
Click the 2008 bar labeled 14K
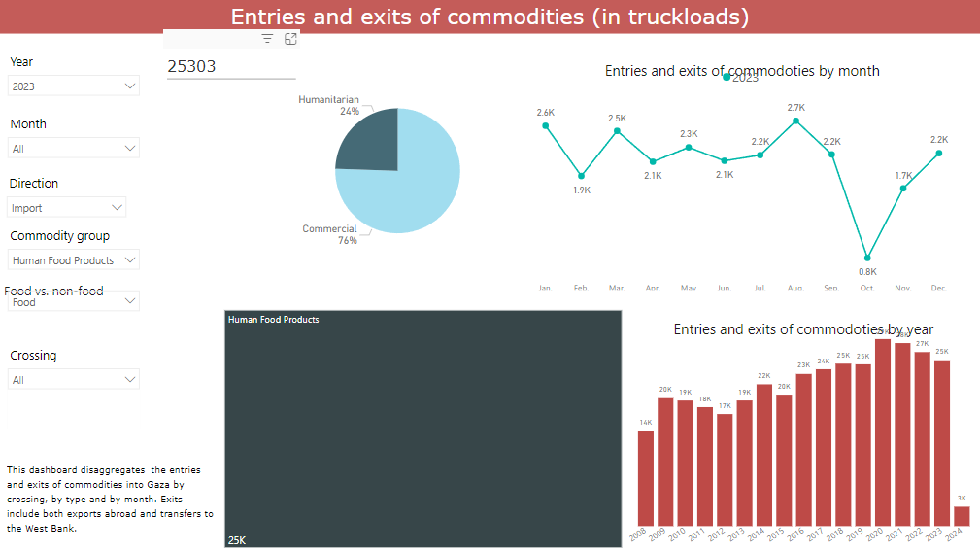pyautogui.click(x=646, y=478)
